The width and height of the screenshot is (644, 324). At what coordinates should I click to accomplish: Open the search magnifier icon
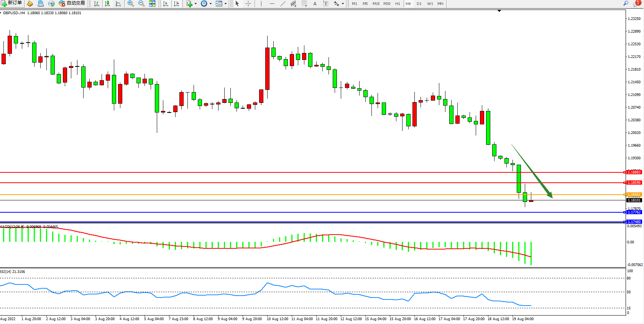(626, 3)
